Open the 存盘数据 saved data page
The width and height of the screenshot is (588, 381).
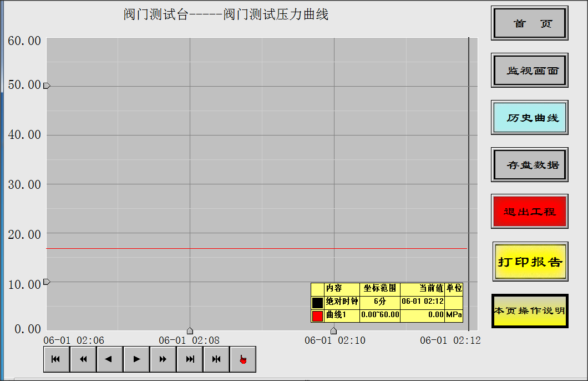click(529, 165)
